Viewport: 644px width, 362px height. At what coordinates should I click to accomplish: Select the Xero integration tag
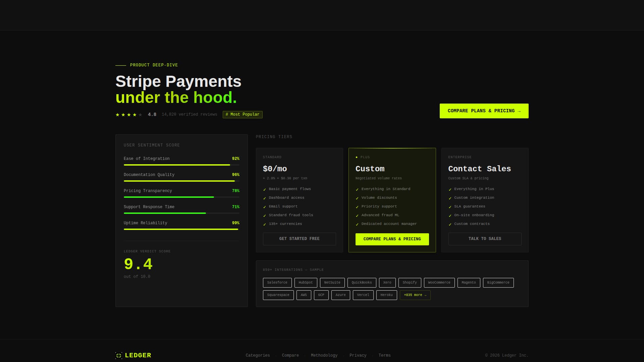point(387,283)
